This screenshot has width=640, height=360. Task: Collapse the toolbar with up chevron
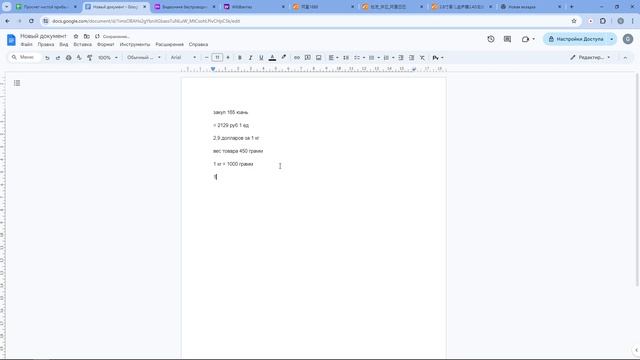(625, 58)
